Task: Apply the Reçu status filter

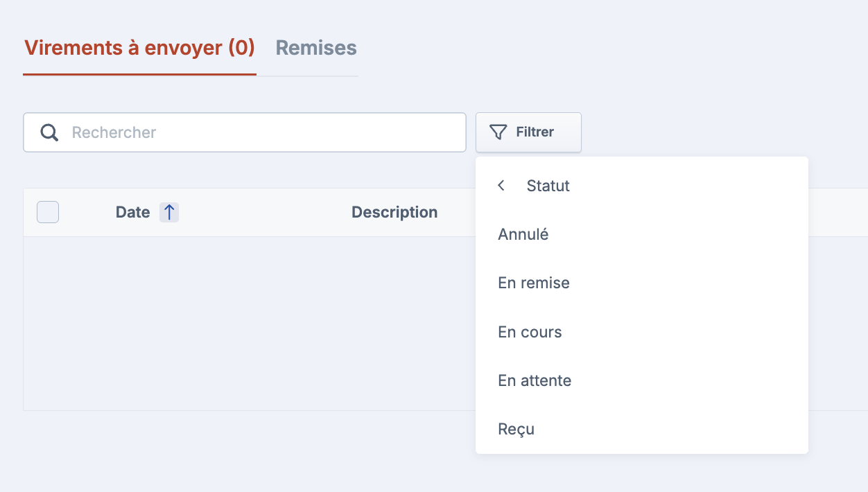Action: [x=516, y=429]
